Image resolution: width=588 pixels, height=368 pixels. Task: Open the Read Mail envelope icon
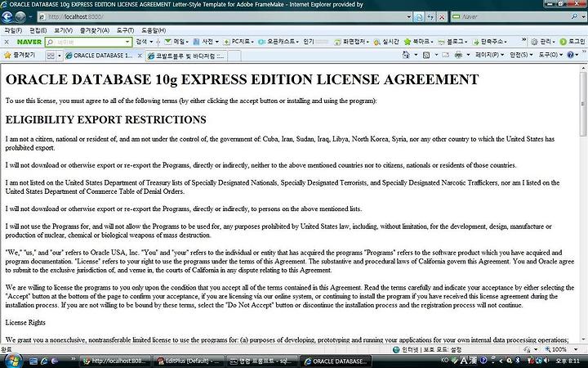point(445,55)
